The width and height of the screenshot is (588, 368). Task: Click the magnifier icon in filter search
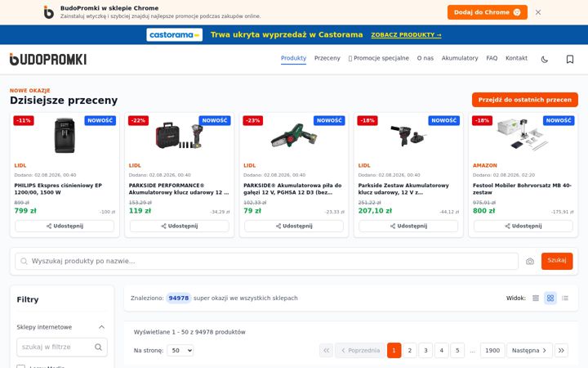tap(98, 347)
